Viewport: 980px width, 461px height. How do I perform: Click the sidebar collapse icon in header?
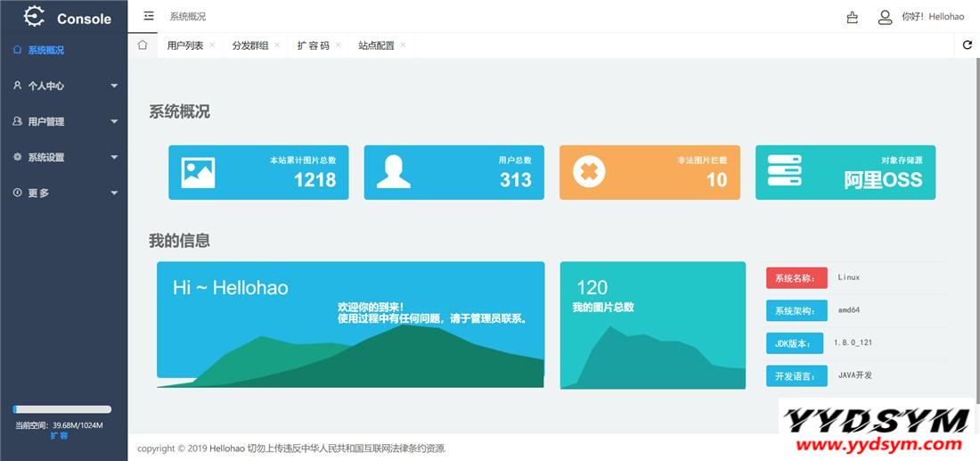[149, 16]
